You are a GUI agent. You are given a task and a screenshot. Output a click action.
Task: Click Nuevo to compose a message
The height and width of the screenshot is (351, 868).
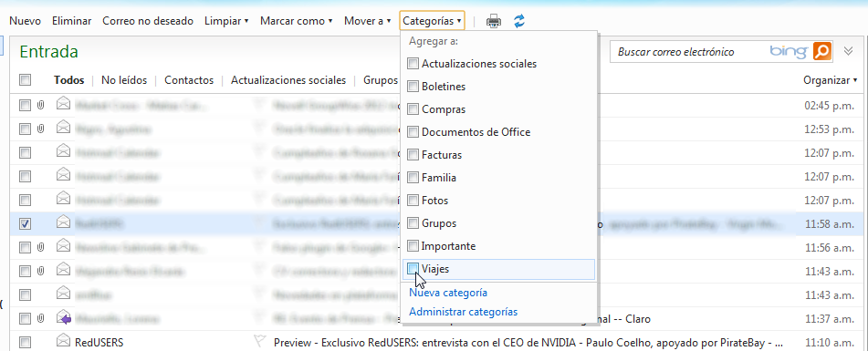coord(26,22)
